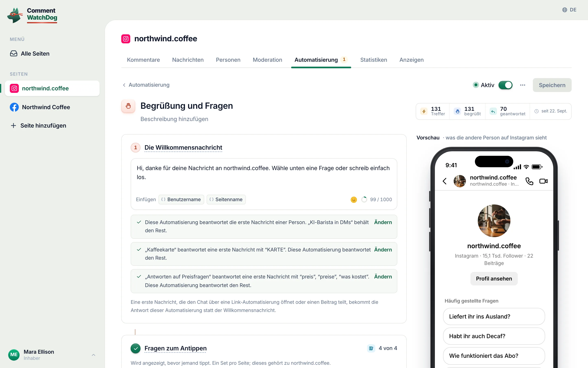The image size is (588, 368).
Task: Click the Instagram icon in page header
Action: tap(126, 39)
